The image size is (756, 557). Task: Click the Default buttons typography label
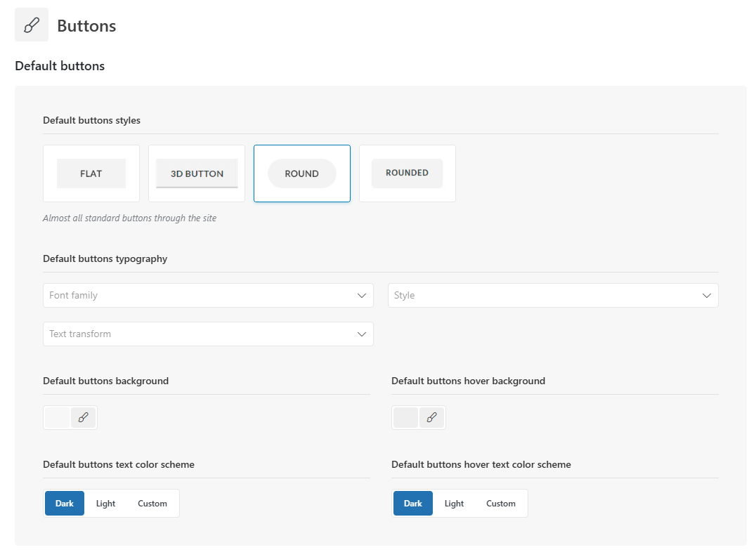point(105,258)
